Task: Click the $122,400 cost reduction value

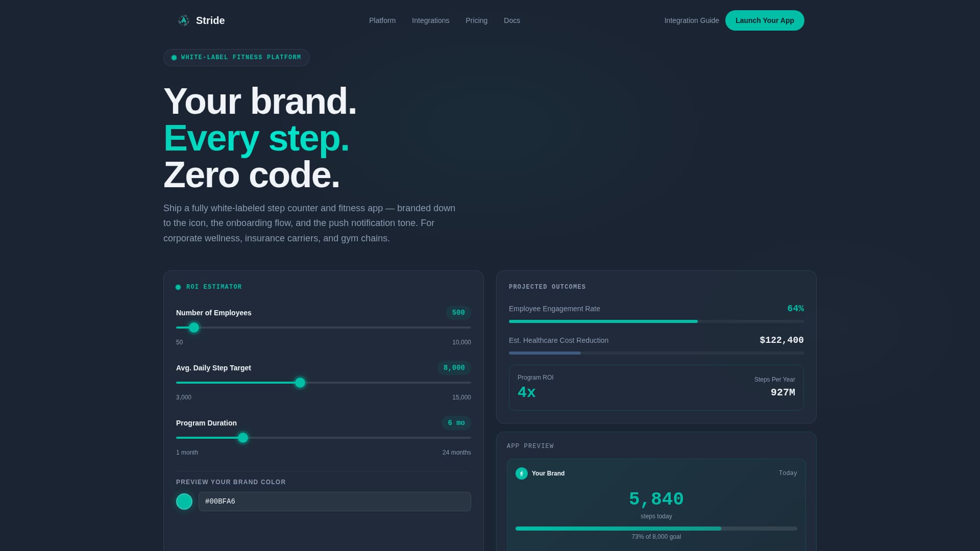Action: coord(781,340)
